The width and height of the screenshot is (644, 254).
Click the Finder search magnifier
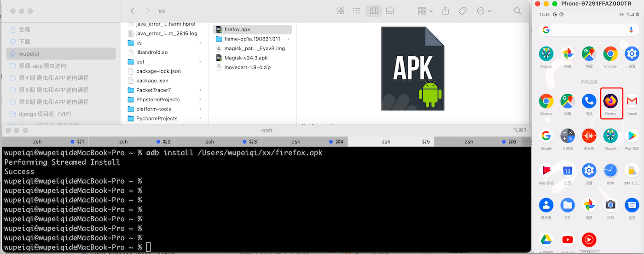pos(517,11)
